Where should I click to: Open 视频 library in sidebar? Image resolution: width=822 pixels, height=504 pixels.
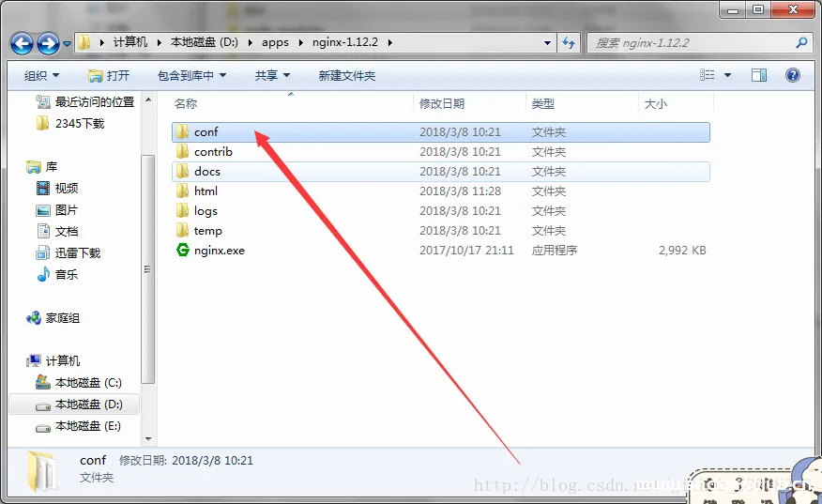(56, 188)
